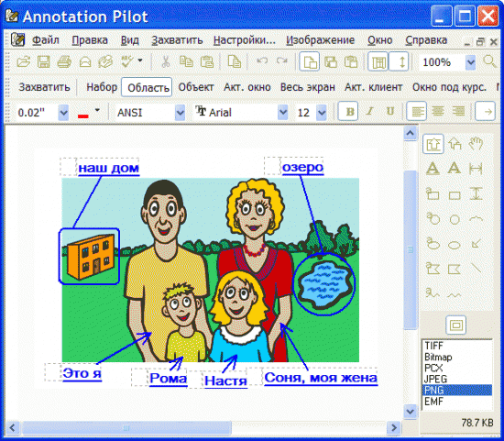504x441 pixels.
Task: Open the Файл menu
Action: coord(46,40)
